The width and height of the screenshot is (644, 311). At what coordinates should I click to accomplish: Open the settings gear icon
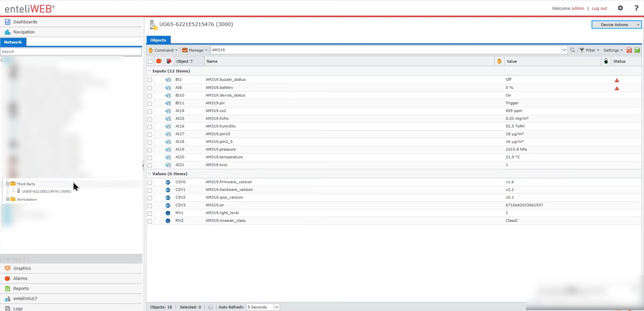(x=620, y=8)
